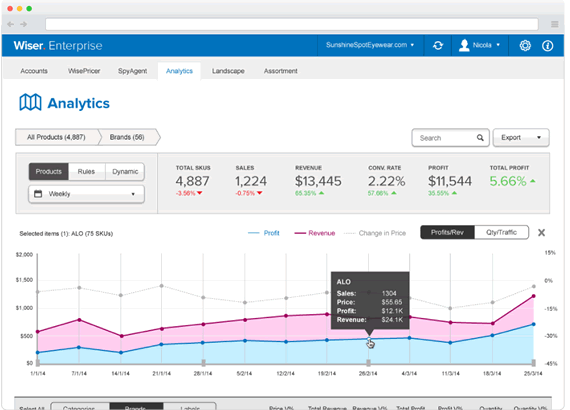Close the chart with X icon
Viewport: 570px width, 410px height.
pyautogui.click(x=541, y=233)
